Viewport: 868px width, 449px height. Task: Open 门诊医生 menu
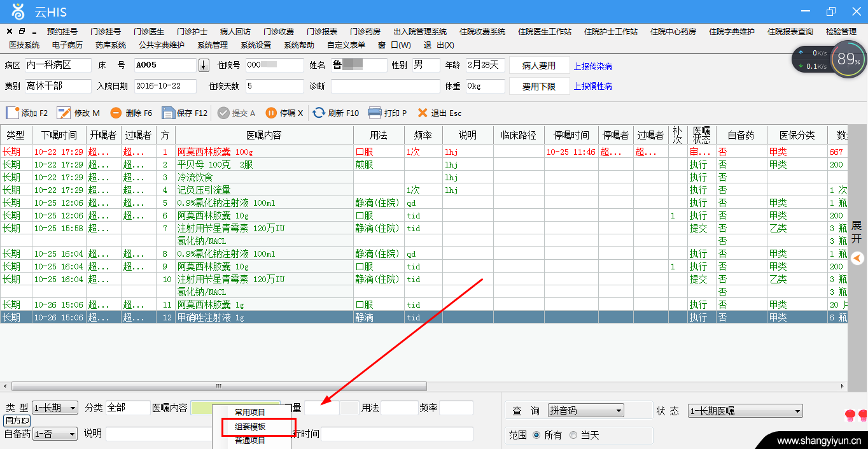coord(149,31)
